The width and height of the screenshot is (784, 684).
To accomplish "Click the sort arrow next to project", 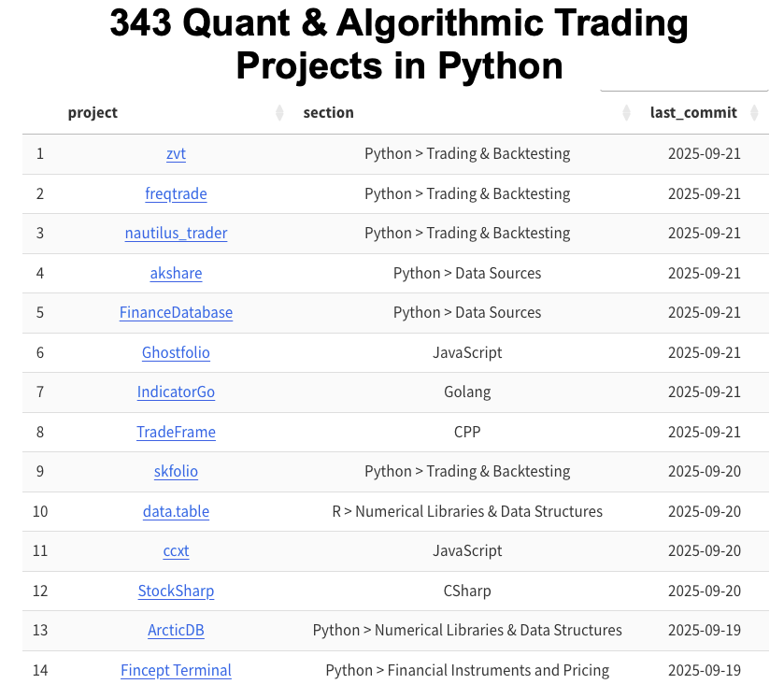I will point(279,112).
